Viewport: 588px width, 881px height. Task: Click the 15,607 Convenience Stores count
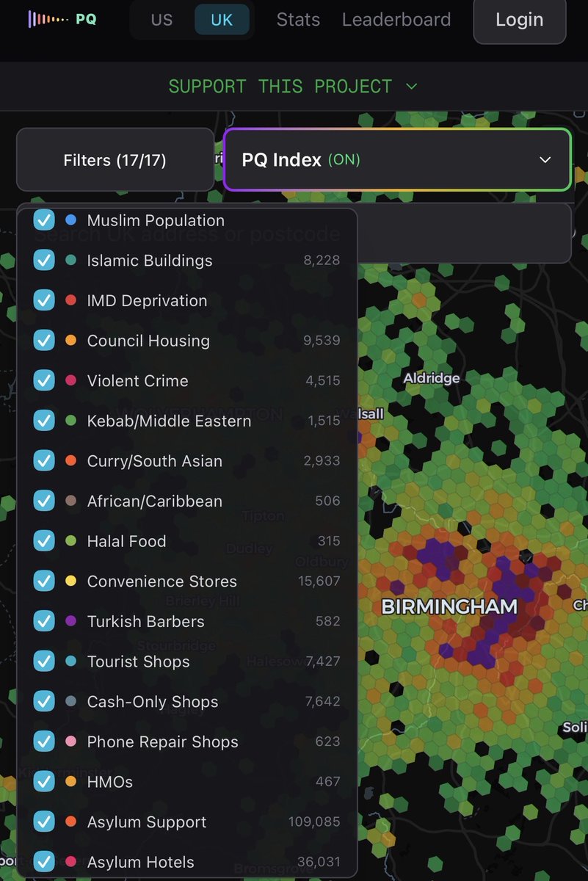click(x=319, y=581)
